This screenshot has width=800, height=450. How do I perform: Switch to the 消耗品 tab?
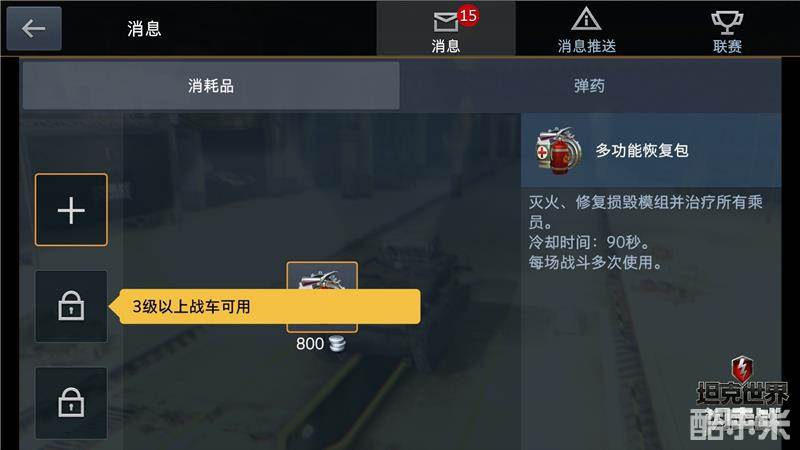click(211, 86)
